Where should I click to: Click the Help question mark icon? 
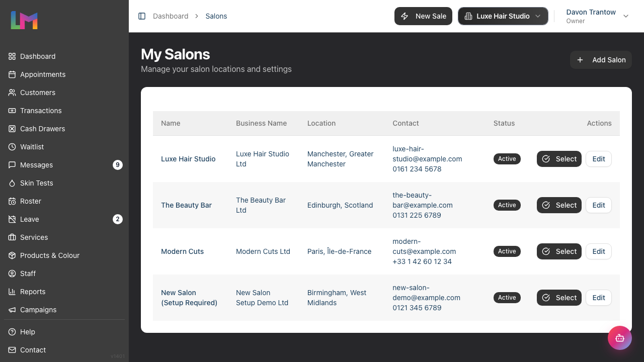tap(12, 332)
